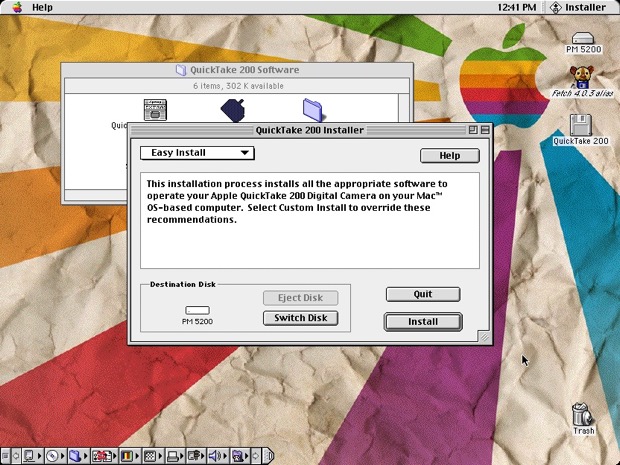Click the "6 items, 302 K available" text
Image resolution: width=620 pixels, height=465 pixels.
pos(238,86)
